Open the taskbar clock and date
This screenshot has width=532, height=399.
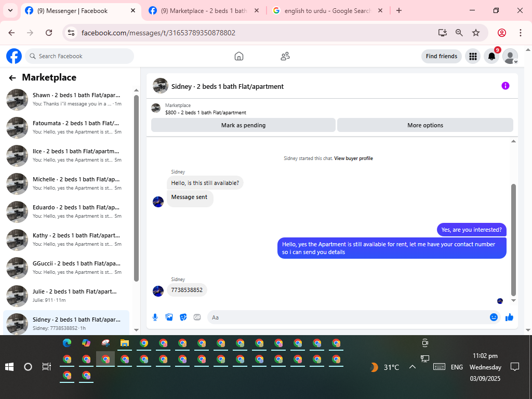tap(485, 367)
